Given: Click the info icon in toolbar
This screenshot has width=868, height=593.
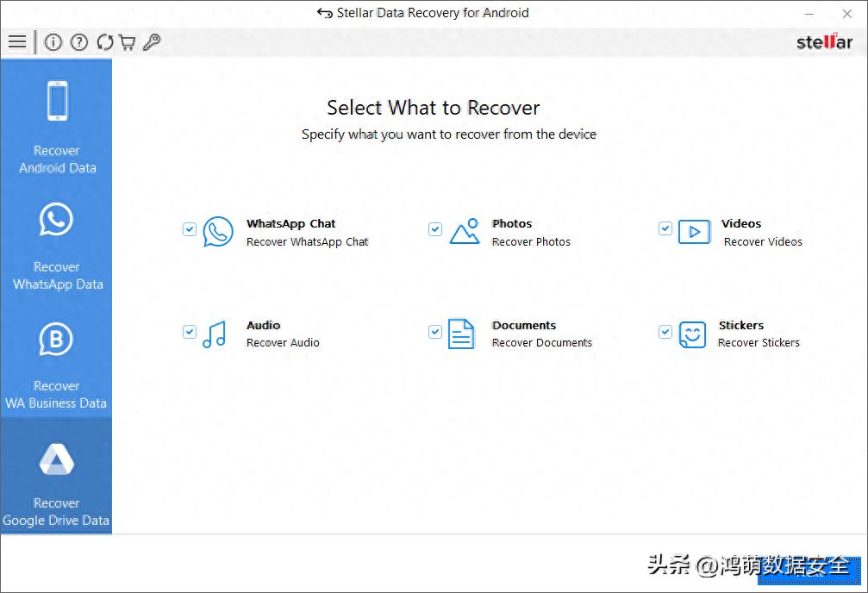Looking at the screenshot, I should 53,42.
